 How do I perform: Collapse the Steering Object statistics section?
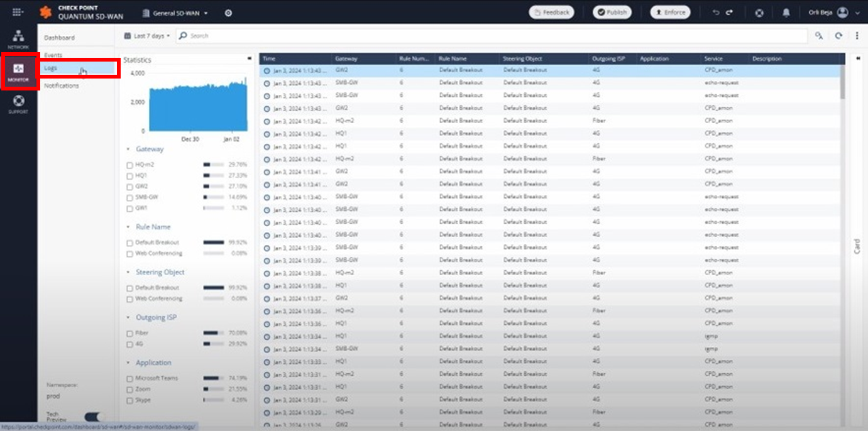(129, 272)
